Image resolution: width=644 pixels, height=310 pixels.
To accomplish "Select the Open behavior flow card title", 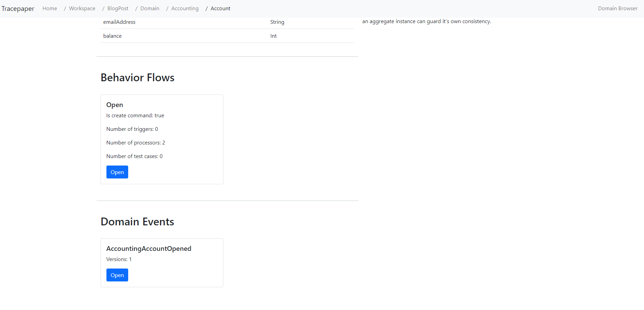I will pos(115,105).
